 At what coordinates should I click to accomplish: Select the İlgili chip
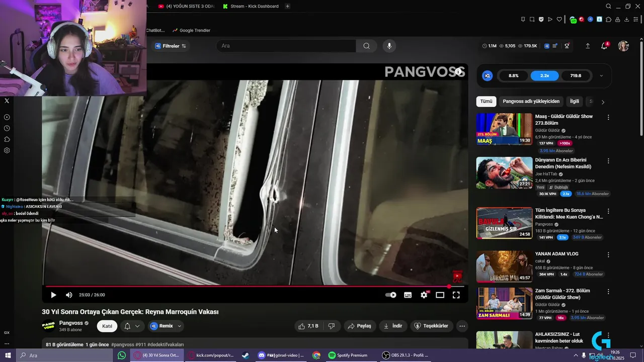574,102
